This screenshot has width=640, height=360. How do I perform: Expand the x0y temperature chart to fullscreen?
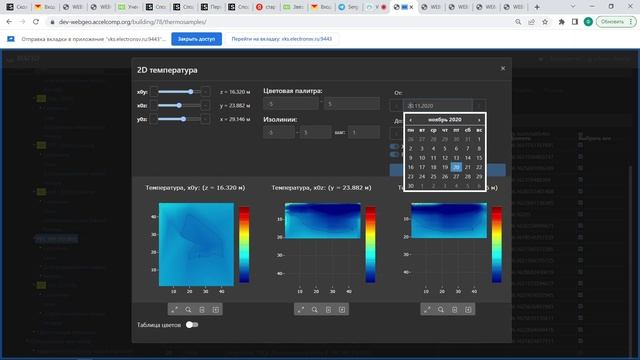click(x=175, y=310)
